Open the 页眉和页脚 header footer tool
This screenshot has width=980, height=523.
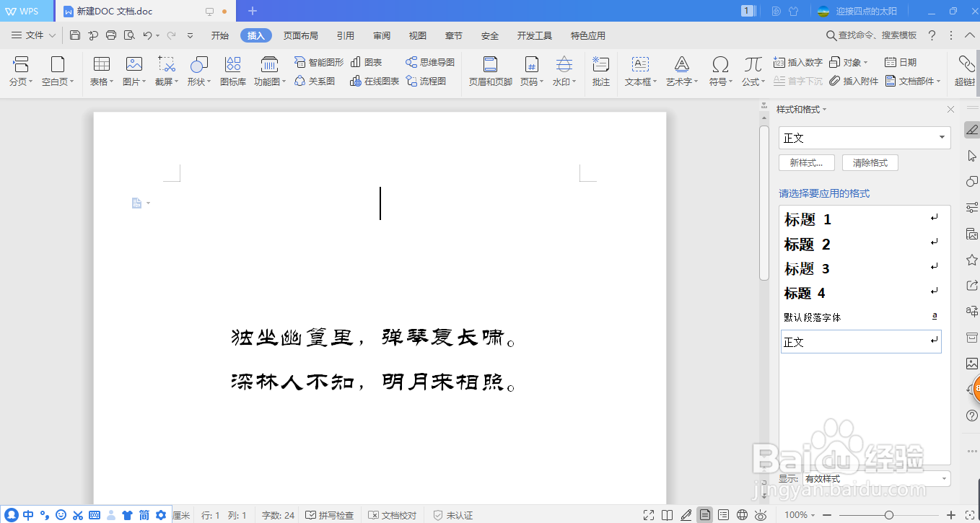click(x=490, y=70)
